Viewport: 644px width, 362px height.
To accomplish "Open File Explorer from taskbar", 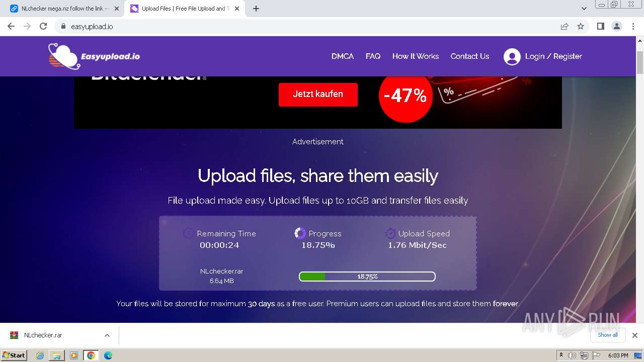I will tap(57, 355).
